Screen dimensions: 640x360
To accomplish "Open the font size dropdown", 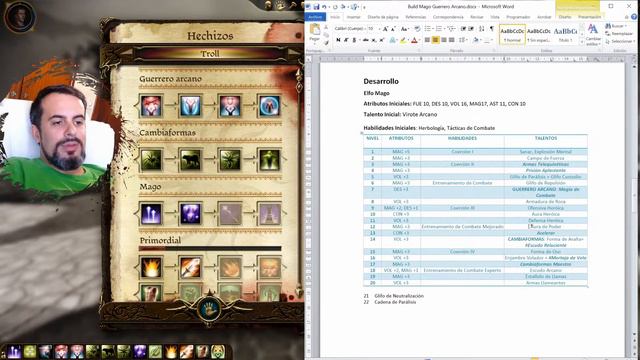I will tap(379, 29).
